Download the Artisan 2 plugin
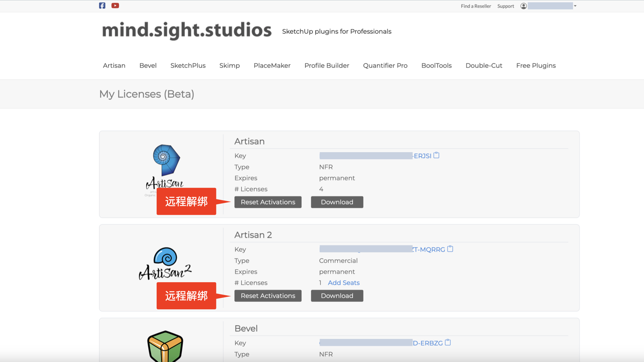 coord(337,296)
